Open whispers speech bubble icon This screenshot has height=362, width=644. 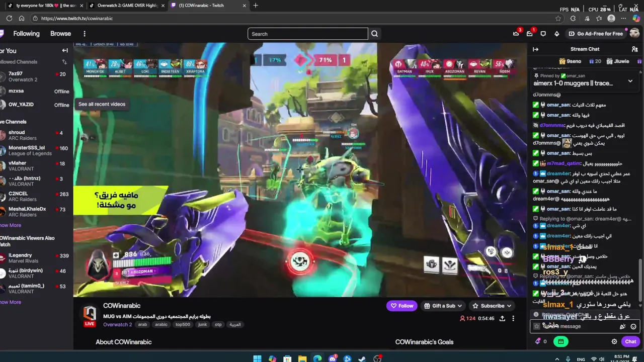point(543,34)
